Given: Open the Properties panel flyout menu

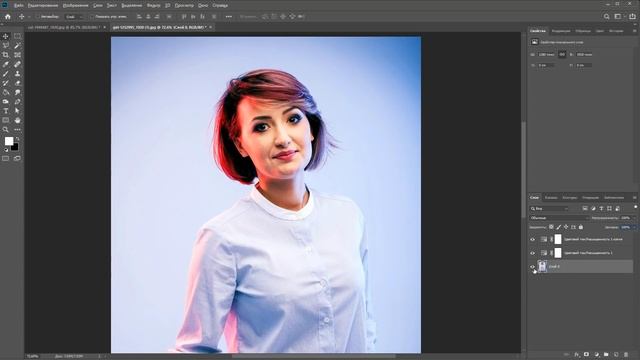Looking at the screenshot, I should click(635, 31).
